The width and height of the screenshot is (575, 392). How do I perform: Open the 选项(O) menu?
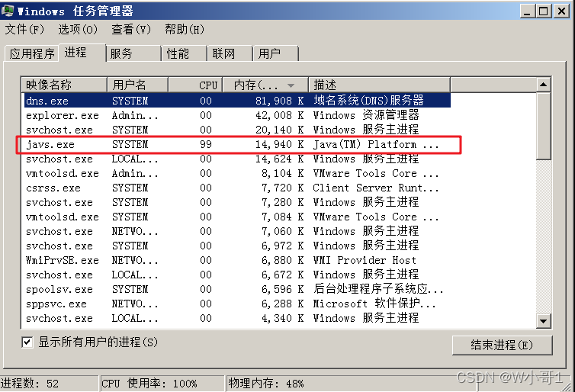pyautogui.click(x=78, y=29)
